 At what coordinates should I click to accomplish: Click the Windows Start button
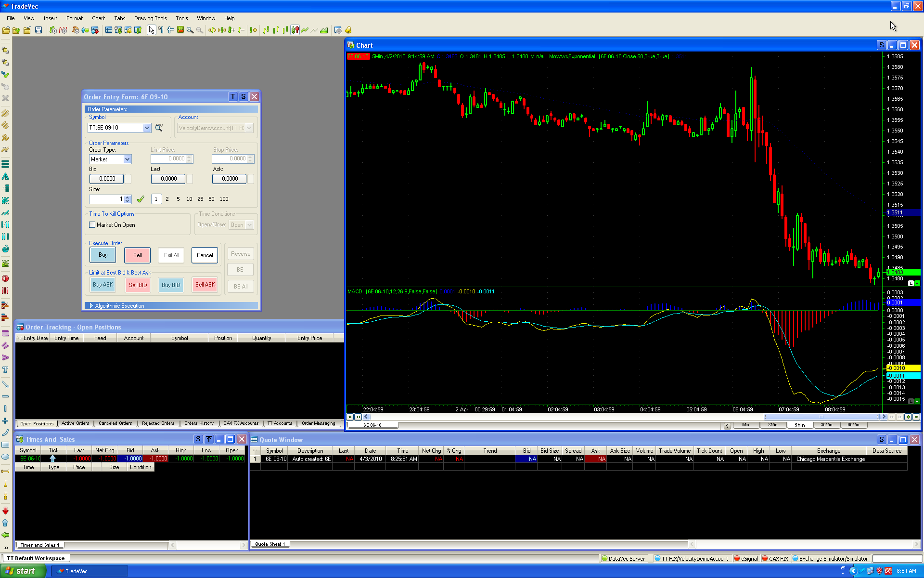[x=23, y=571]
